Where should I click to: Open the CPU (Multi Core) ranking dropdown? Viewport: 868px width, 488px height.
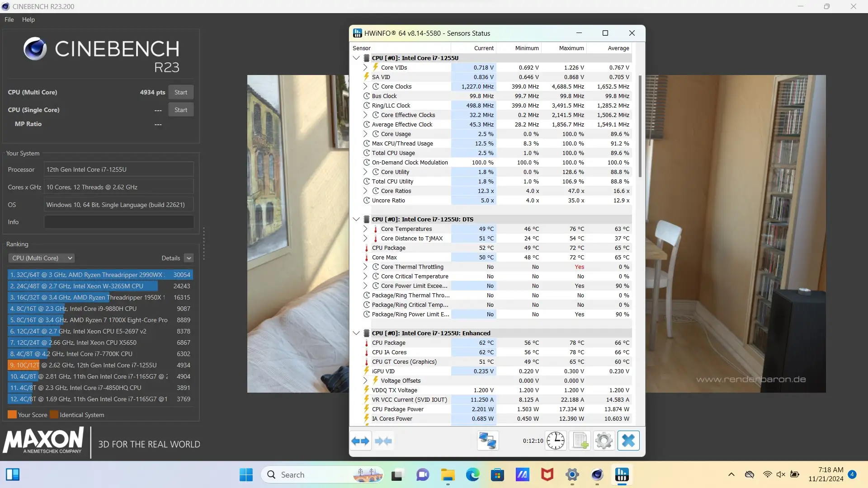pos(41,258)
